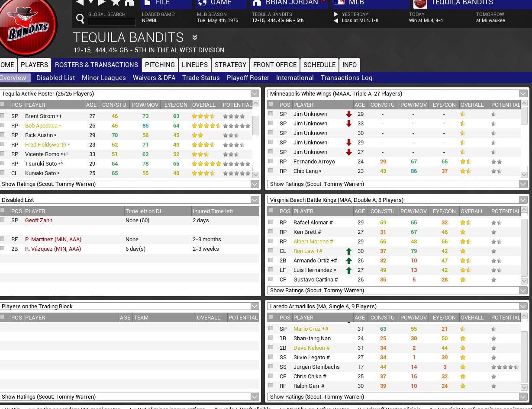Open the Waivers & DFA subpage
The height and width of the screenshot is (409, 532).
tap(154, 78)
